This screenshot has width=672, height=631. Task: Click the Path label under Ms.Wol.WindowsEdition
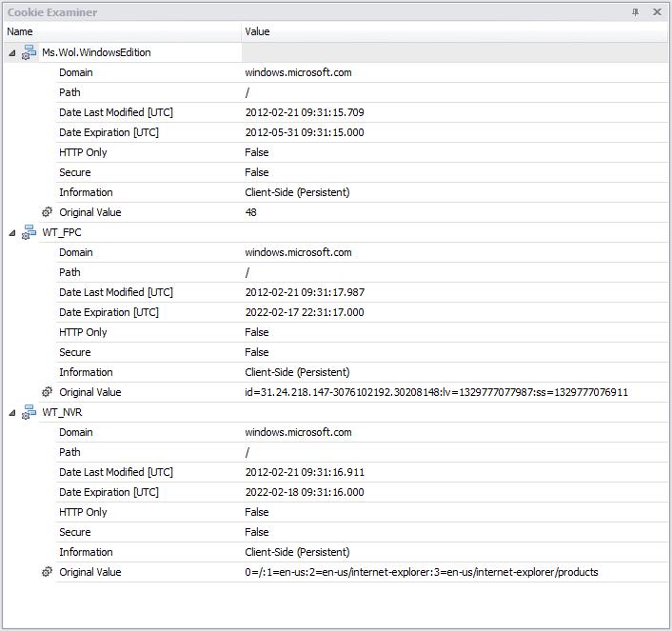coord(69,92)
